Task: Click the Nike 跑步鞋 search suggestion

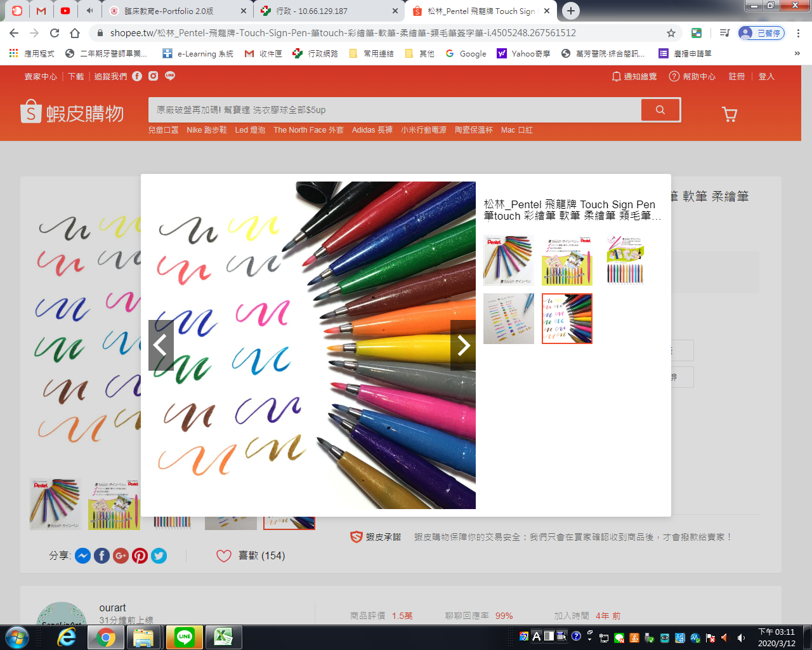Action: pos(207,129)
